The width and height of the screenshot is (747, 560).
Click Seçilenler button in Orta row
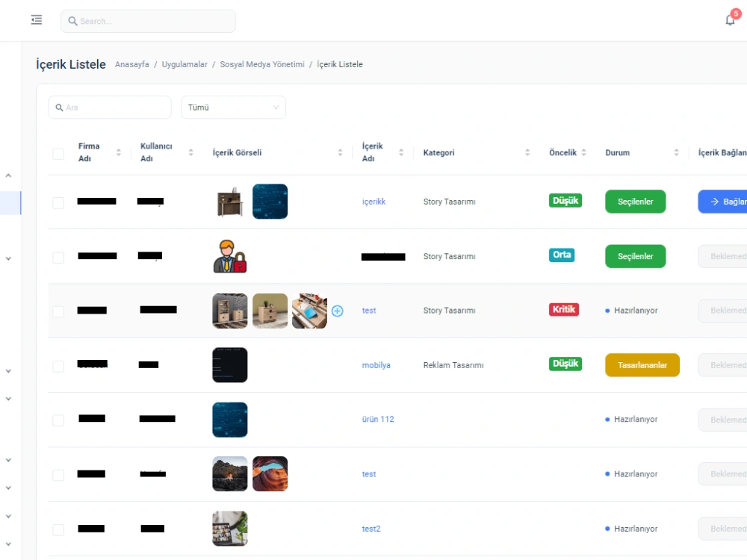[636, 256]
